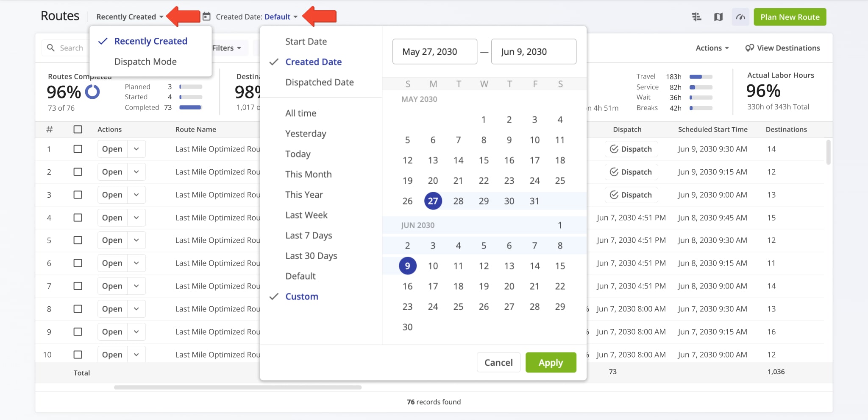
Task: Click the View Destinations pin icon
Action: tap(749, 48)
